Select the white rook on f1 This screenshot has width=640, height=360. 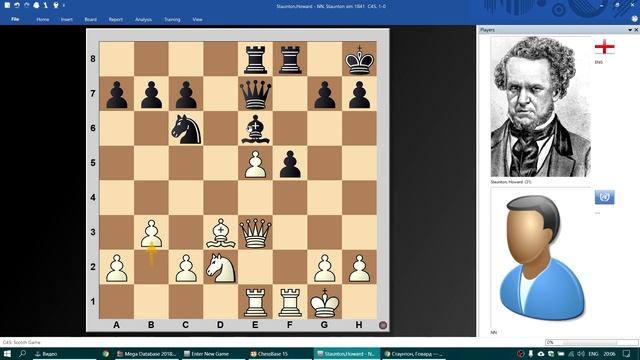pos(290,302)
